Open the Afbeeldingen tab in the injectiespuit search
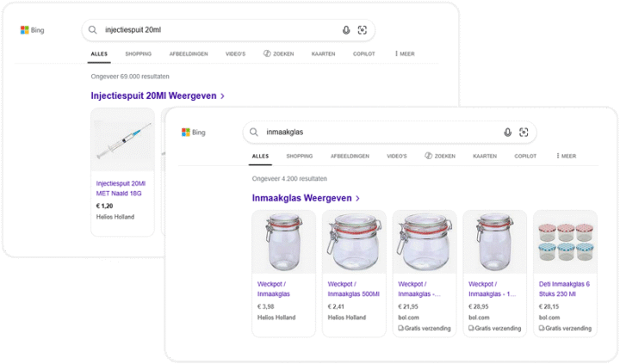The image size is (620, 364). coord(189,53)
